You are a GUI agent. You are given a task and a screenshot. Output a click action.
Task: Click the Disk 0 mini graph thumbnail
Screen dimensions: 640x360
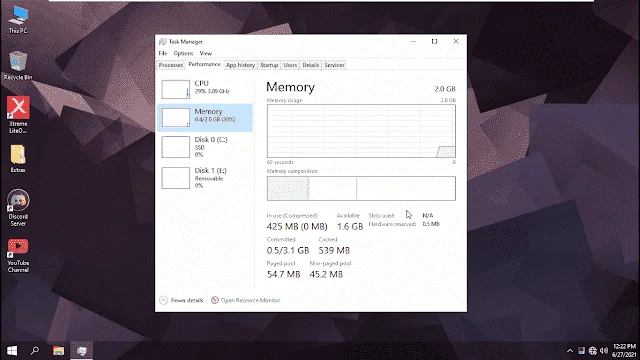click(176, 147)
